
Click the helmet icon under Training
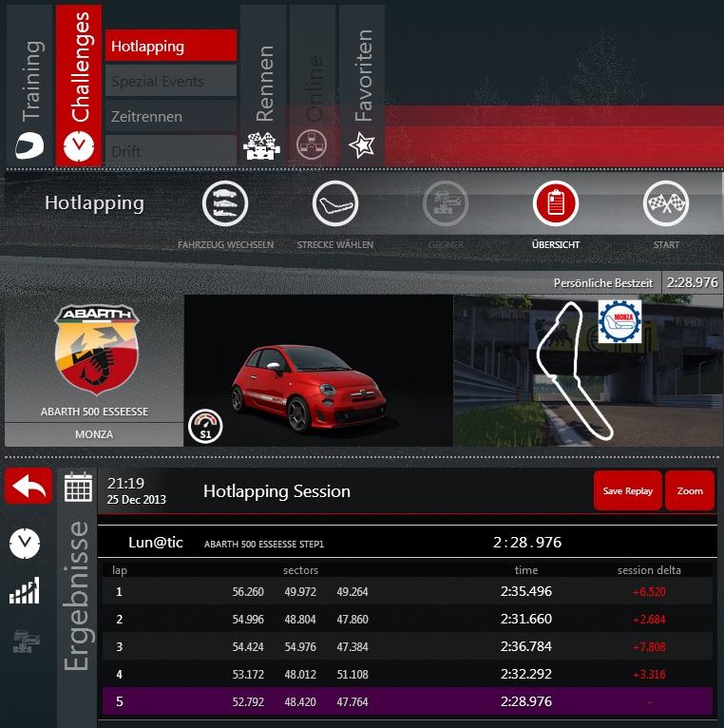(29, 144)
